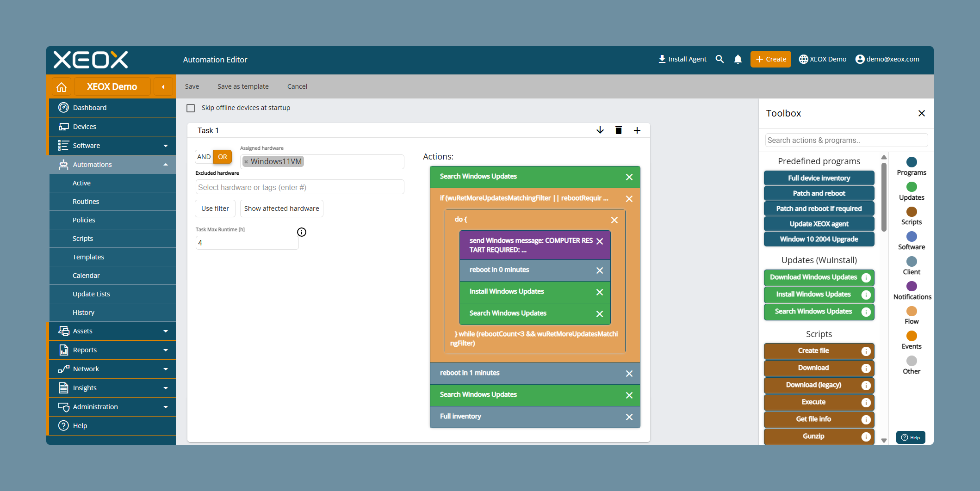The image size is (980, 491).
Task: Remove the 'reboot in 1 minutes' action
Action: pos(629,374)
